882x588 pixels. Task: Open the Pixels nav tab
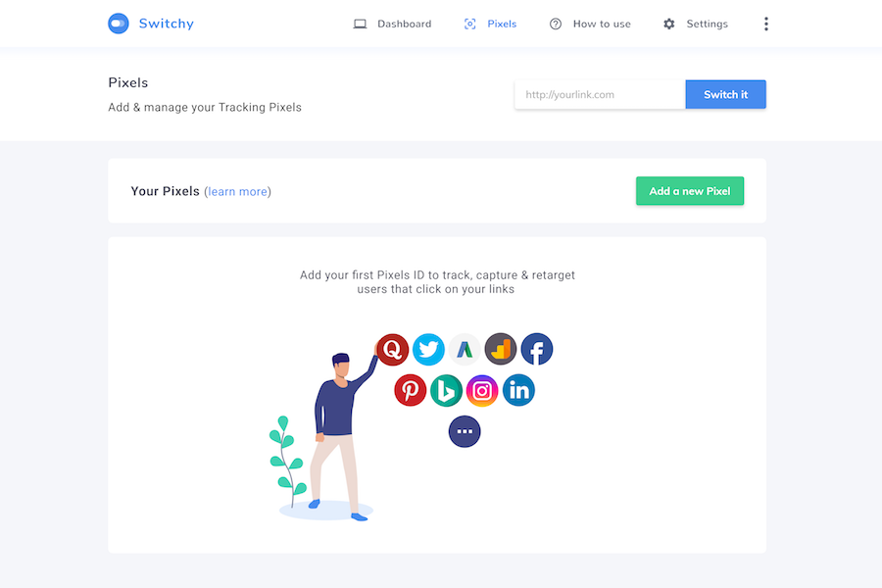click(490, 24)
